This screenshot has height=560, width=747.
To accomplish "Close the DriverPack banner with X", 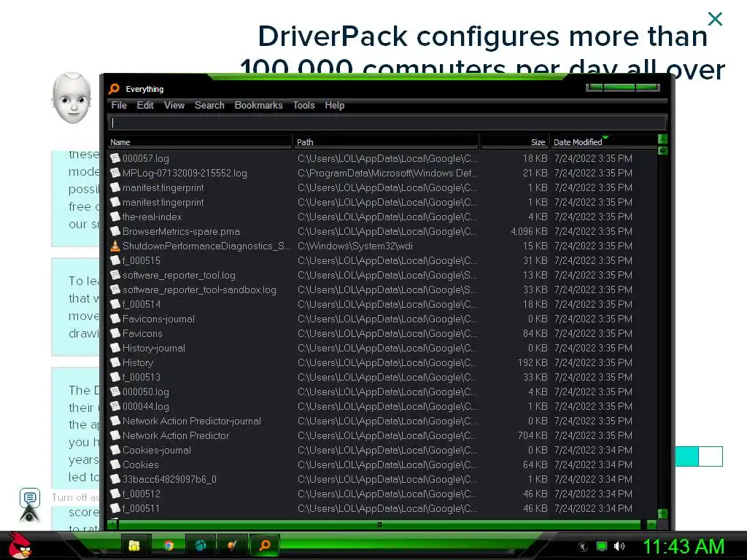I will click(715, 19).
